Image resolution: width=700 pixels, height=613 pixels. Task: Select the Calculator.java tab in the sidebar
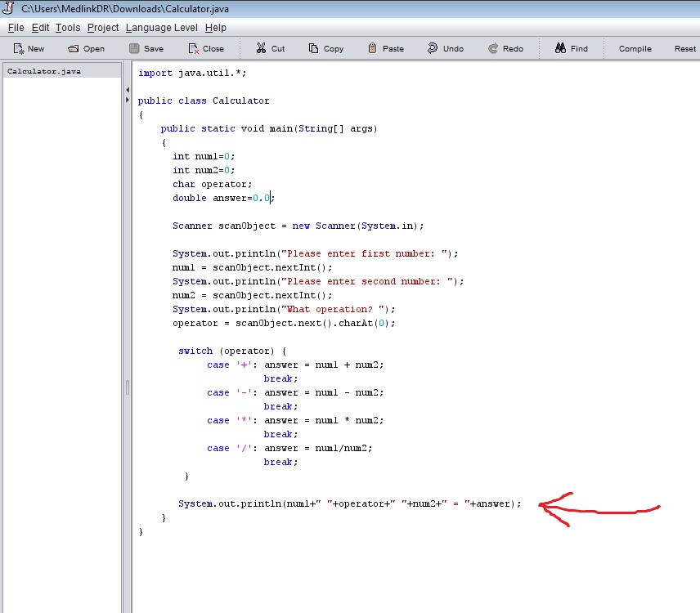click(x=42, y=70)
